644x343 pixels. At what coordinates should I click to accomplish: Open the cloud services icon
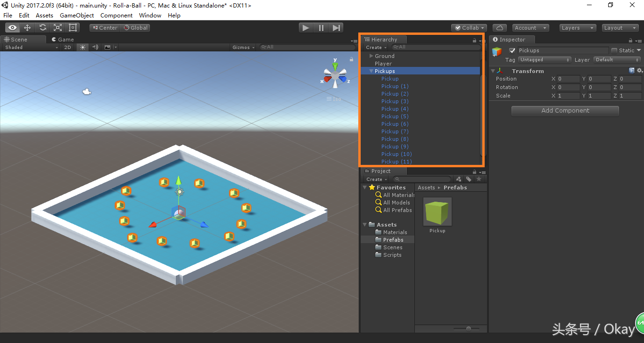point(500,28)
